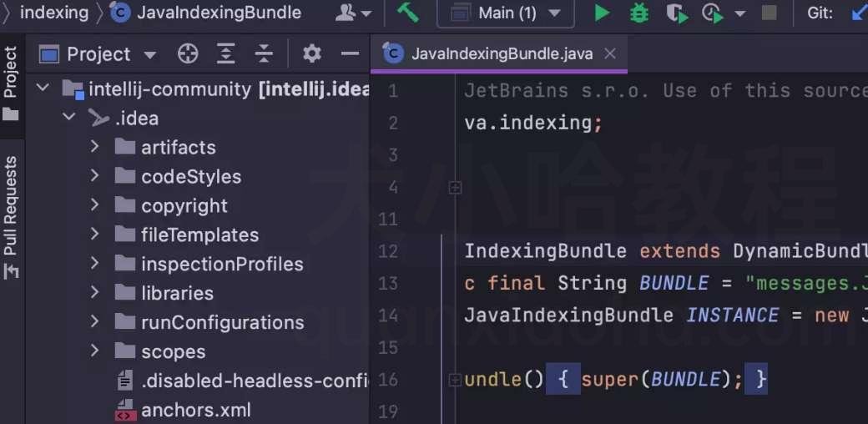Expand the inspectionProfiles folder
The height and width of the screenshot is (424, 868).
click(x=94, y=263)
